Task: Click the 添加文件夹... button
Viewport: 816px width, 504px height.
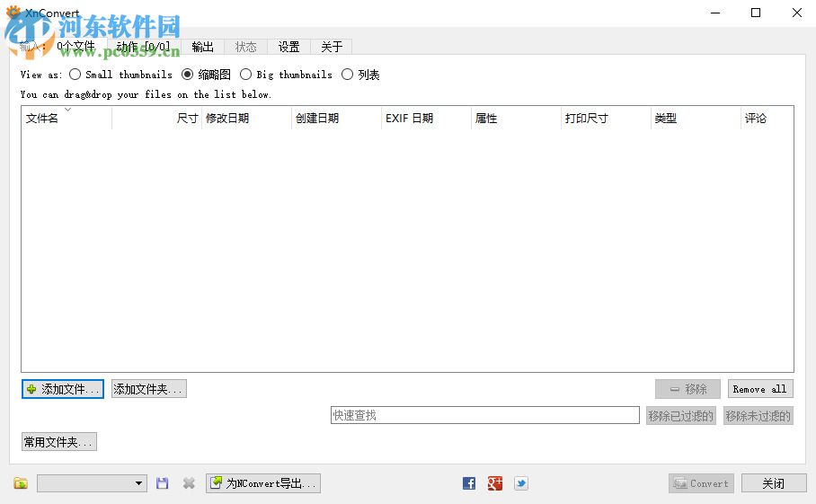Action: pyautogui.click(x=149, y=389)
